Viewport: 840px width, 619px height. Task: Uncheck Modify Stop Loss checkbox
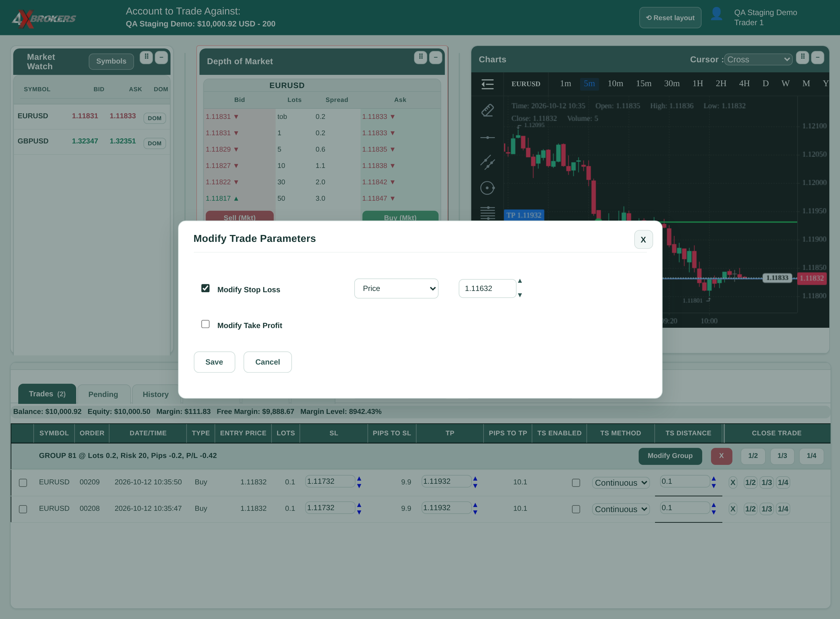tap(205, 288)
